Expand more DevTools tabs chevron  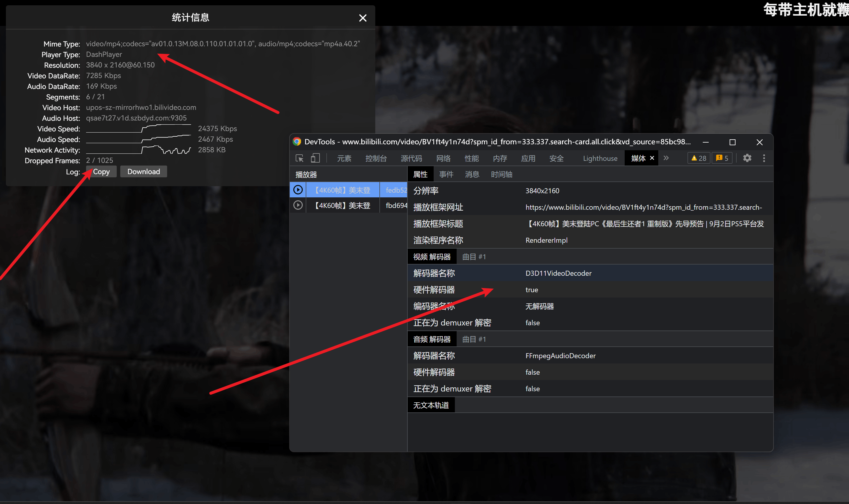[x=666, y=158]
